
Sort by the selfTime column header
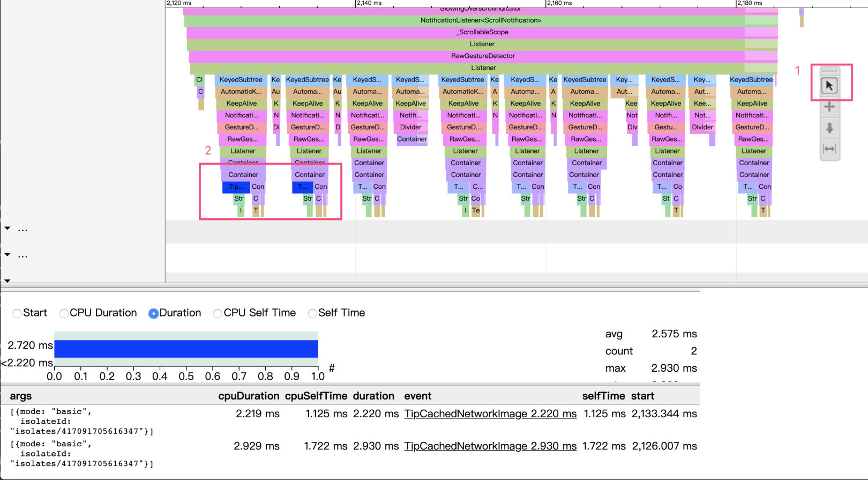pyautogui.click(x=603, y=396)
